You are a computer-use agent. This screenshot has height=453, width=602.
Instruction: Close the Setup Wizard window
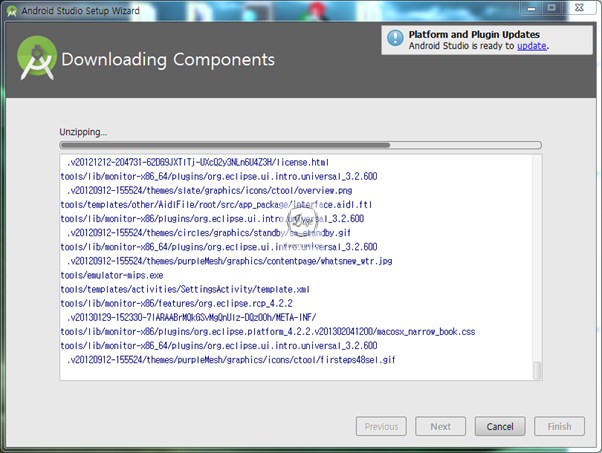point(579,8)
